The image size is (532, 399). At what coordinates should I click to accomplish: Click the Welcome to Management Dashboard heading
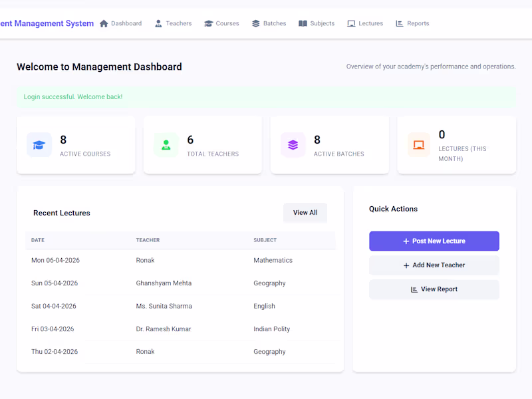(x=99, y=67)
